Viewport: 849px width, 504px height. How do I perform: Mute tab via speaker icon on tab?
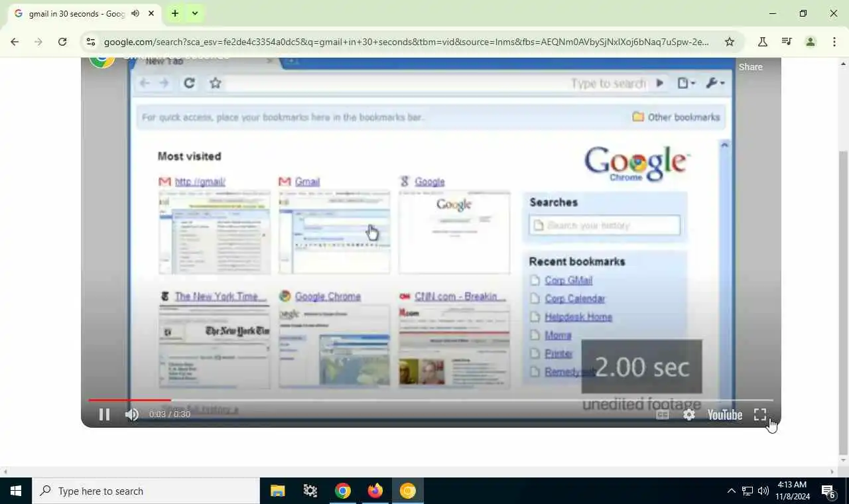[x=135, y=13]
